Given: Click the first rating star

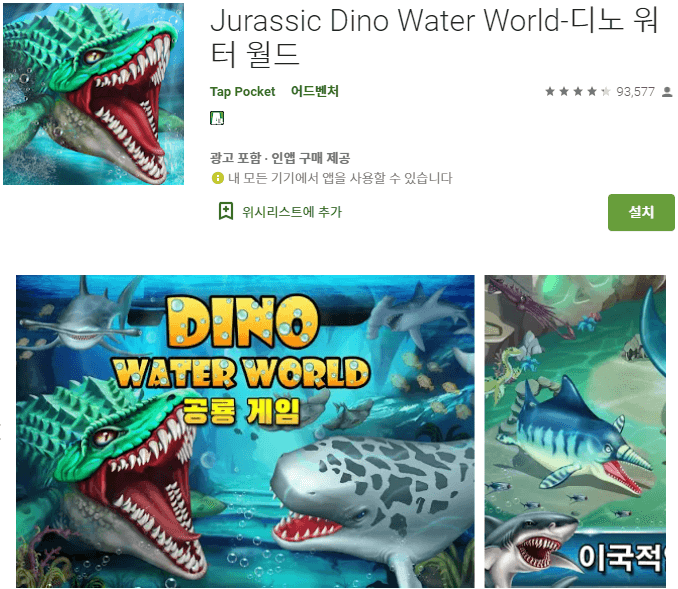Looking at the screenshot, I should coord(550,91).
